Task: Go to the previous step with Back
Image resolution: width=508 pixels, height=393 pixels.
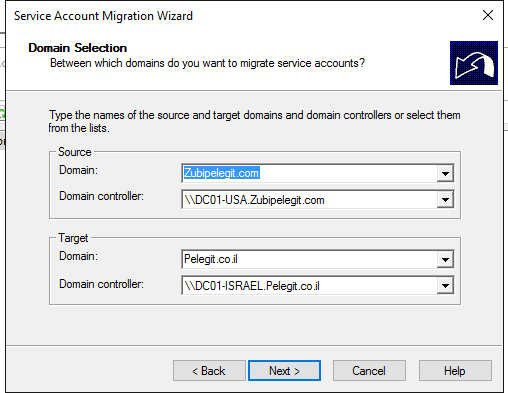Action: point(209,371)
